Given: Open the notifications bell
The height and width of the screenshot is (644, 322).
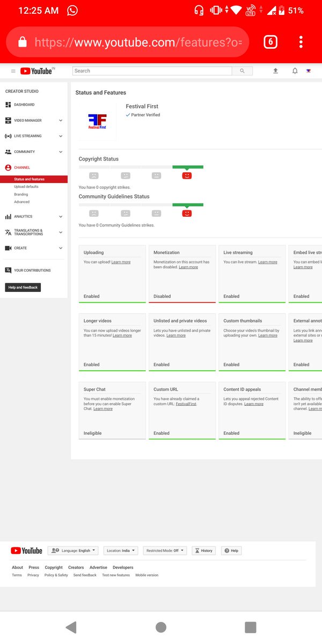Looking at the screenshot, I should pos(295,71).
